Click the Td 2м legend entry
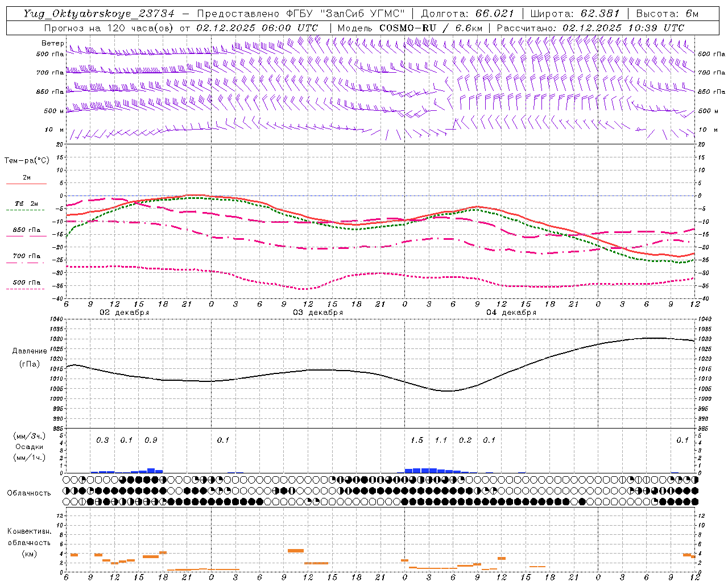Viewport: 728px width, 582px height. [26, 203]
